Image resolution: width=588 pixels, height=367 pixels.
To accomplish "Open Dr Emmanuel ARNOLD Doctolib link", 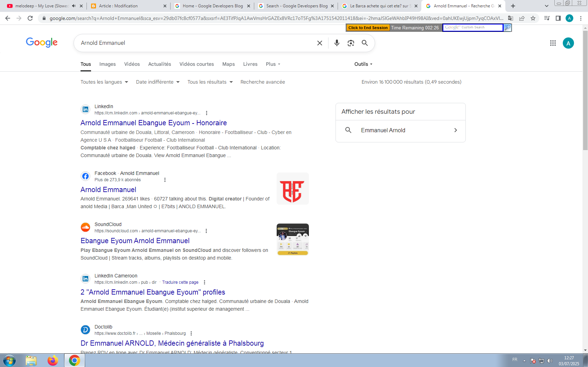I will [x=172, y=343].
